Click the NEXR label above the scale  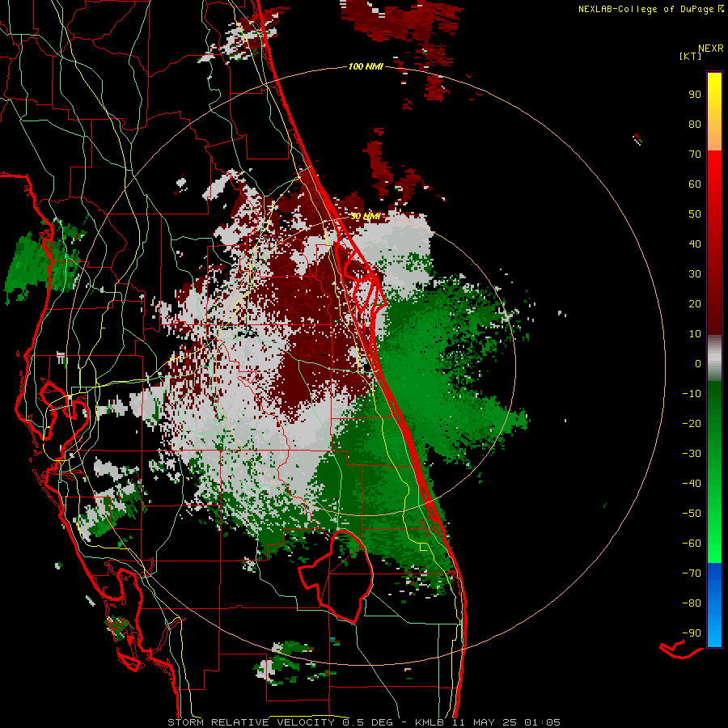pyautogui.click(x=711, y=49)
